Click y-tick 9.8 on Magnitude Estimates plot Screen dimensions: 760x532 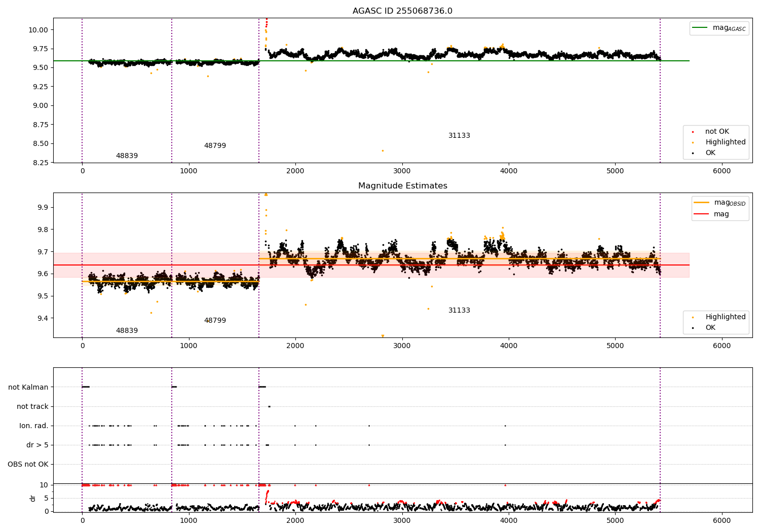(43, 230)
